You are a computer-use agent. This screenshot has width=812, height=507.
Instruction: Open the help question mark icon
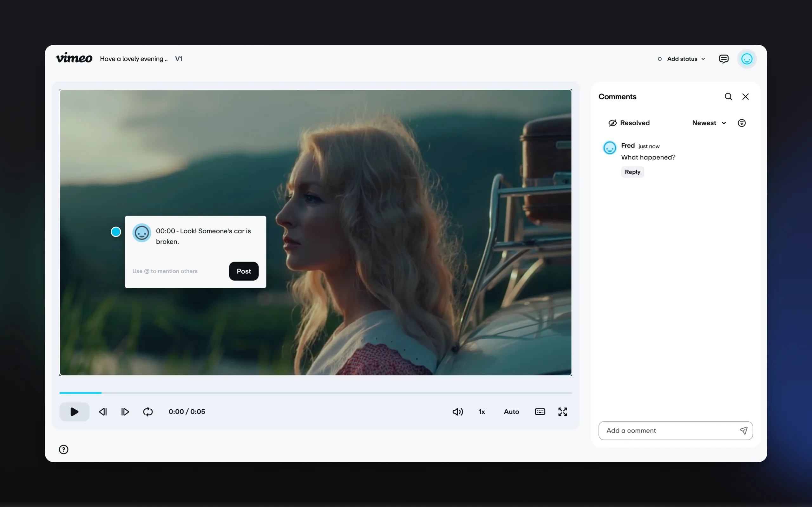coord(63,449)
